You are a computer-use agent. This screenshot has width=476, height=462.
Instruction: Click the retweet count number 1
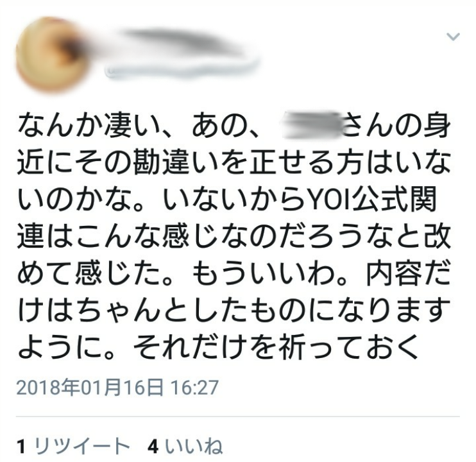point(21,447)
